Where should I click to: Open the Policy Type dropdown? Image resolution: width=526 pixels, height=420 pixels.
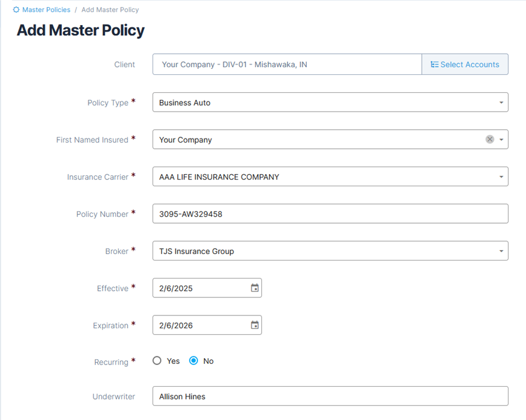pos(330,102)
